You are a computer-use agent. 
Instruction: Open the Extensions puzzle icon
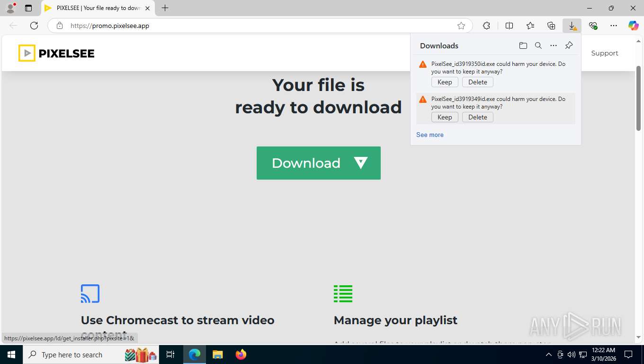coord(486,26)
